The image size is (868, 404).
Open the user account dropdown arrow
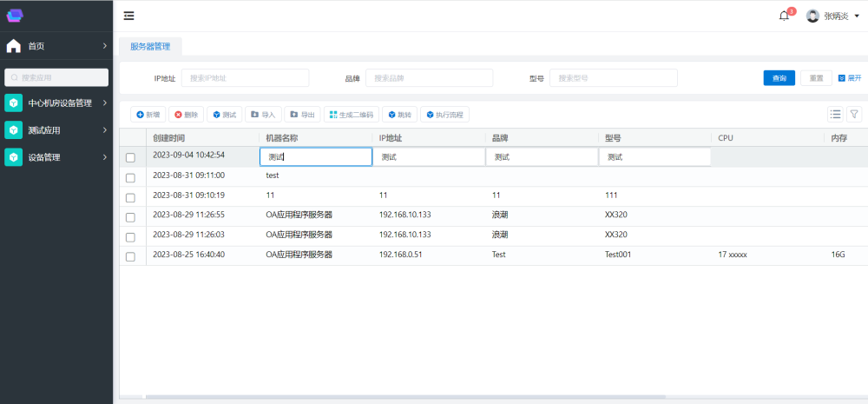click(x=857, y=16)
